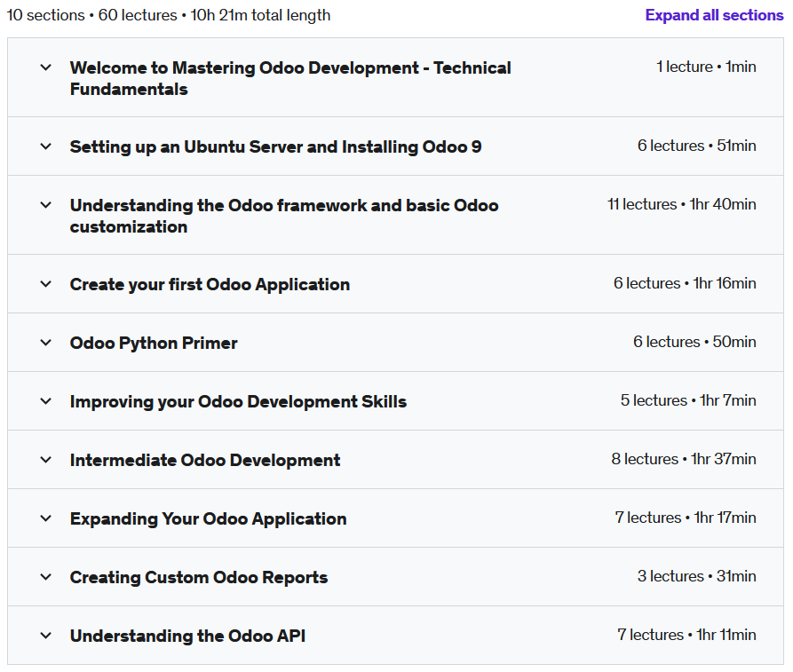Open the Odoo Python Primer section title
793x672 pixels.
(x=154, y=343)
